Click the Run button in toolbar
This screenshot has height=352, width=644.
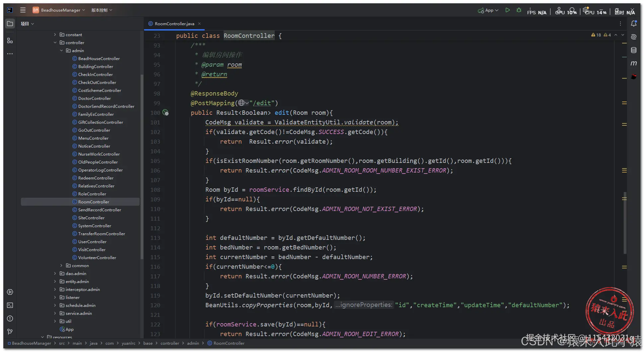pyautogui.click(x=507, y=10)
